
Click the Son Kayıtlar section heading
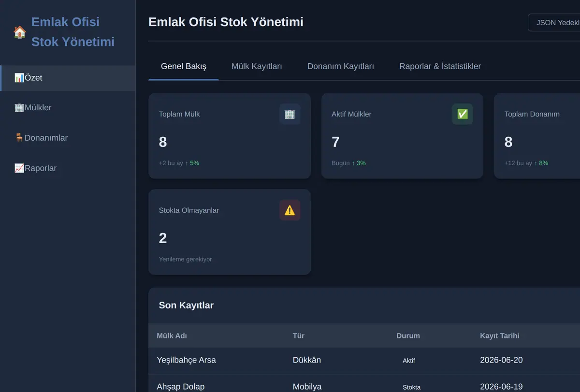(x=186, y=305)
